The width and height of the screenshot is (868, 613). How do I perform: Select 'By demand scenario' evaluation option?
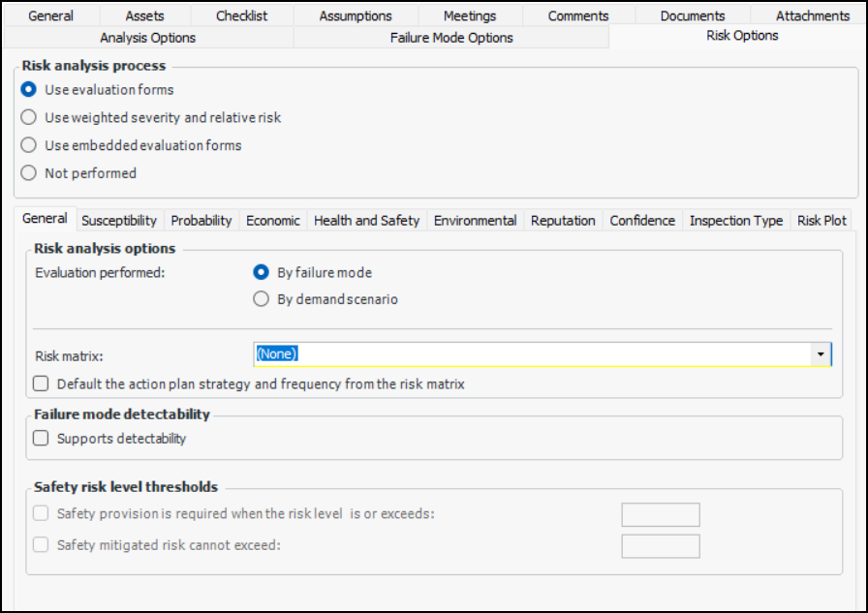click(x=261, y=299)
